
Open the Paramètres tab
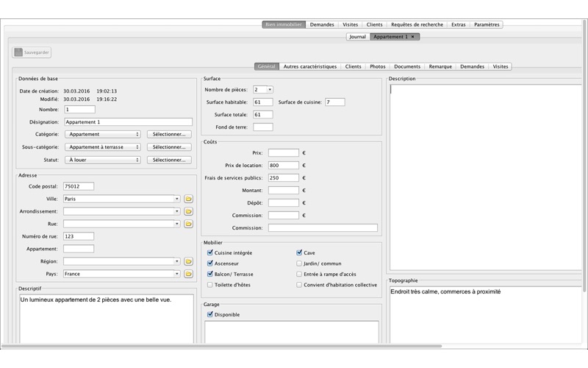pyautogui.click(x=487, y=24)
